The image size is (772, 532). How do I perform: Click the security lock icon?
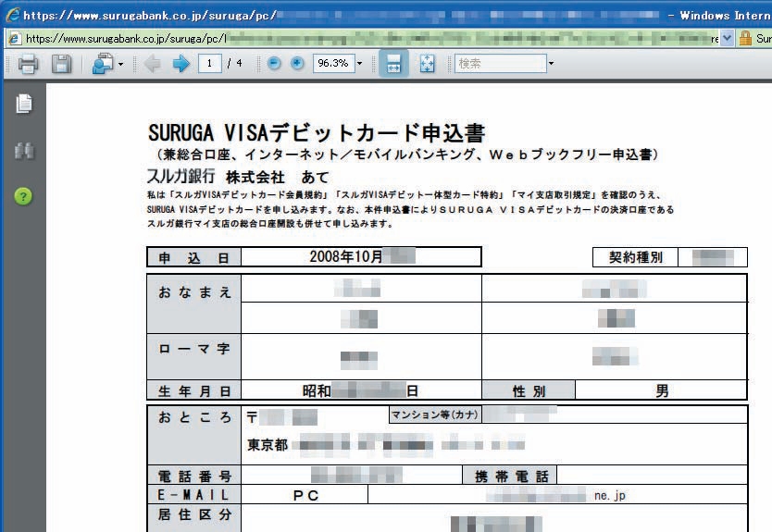(x=745, y=38)
